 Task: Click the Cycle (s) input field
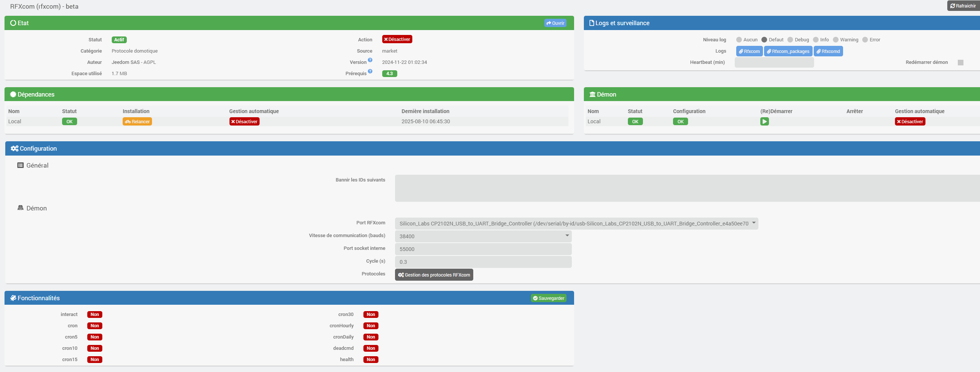click(483, 262)
